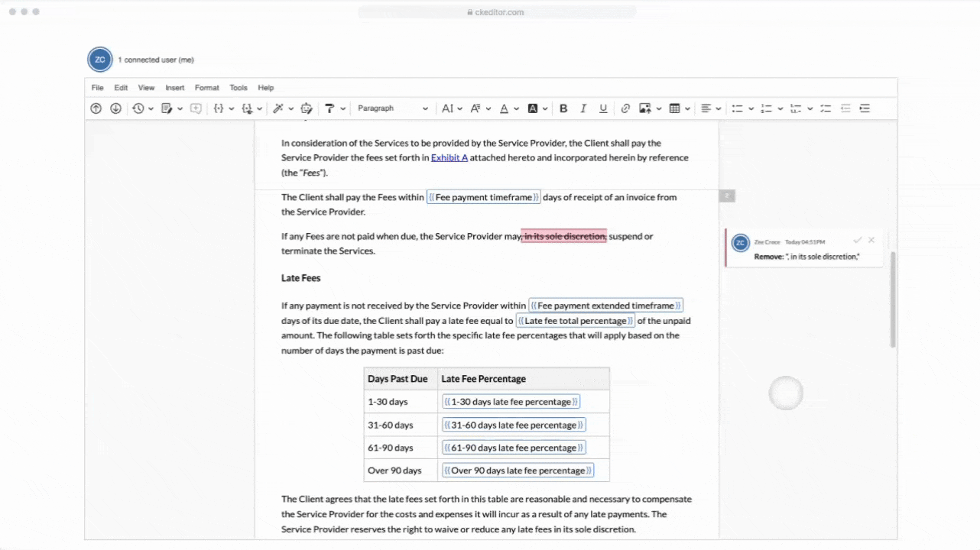Open the File menu
Screen dimensions: 980x550
pos(97,88)
